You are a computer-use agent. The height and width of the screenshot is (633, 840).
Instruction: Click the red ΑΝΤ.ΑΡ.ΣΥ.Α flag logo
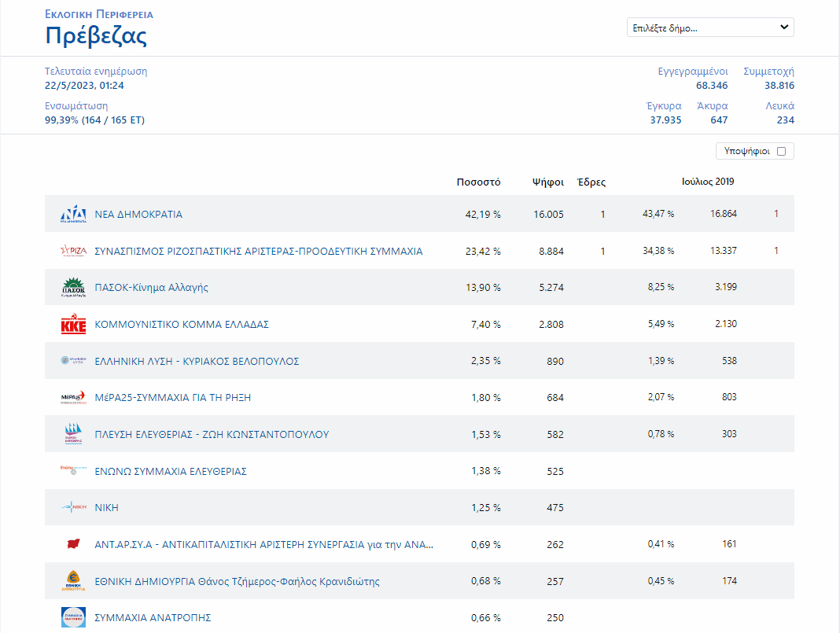click(73, 544)
